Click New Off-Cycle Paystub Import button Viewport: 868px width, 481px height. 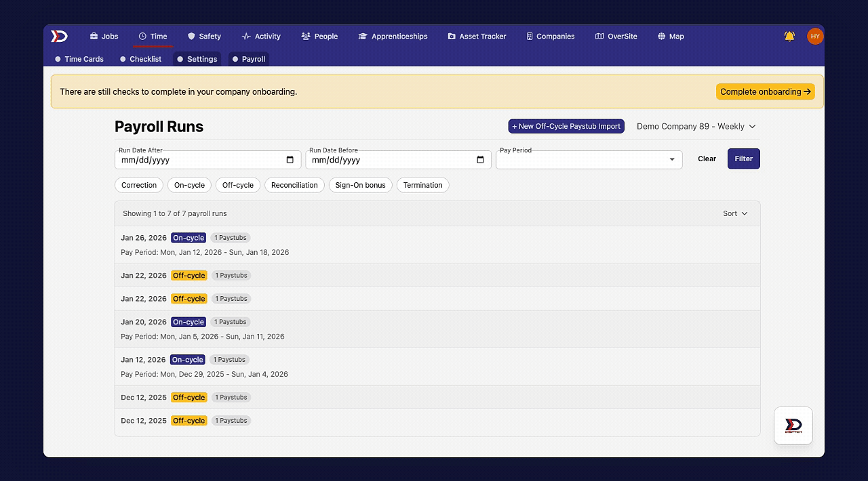click(566, 127)
